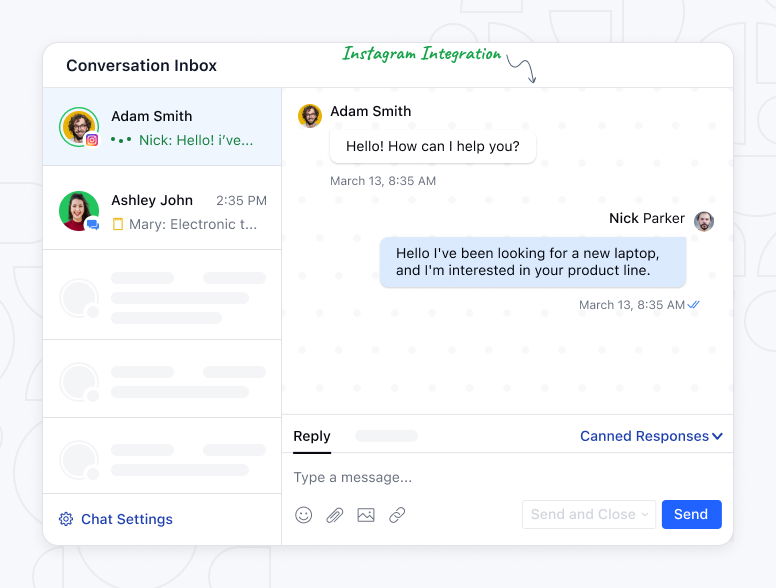Select the placeholder tab next to Reply
776x588 pixels.
click(x=386, y=436)
